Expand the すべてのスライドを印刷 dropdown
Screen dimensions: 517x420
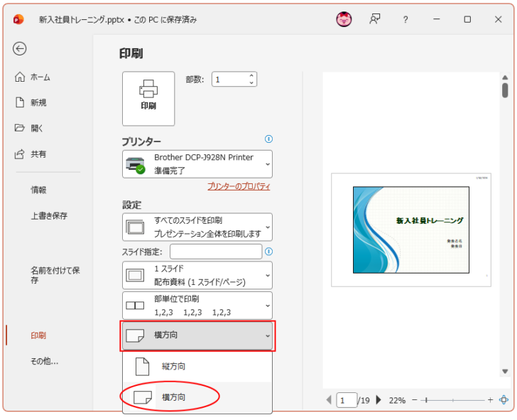point(197,227)
